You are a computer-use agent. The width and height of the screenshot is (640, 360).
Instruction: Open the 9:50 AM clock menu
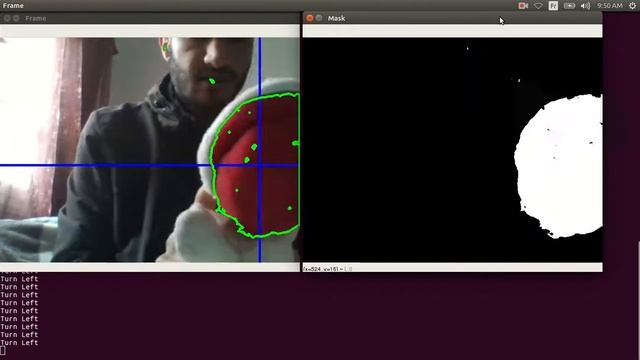tap(609, 6)
